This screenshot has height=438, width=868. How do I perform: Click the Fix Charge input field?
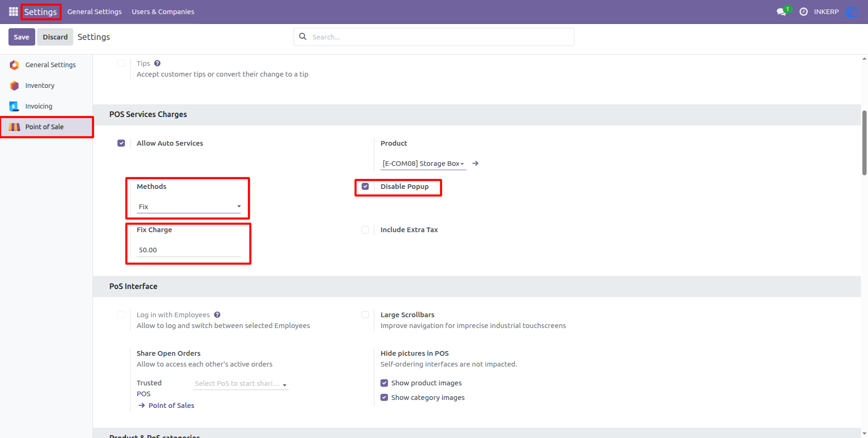189,250
